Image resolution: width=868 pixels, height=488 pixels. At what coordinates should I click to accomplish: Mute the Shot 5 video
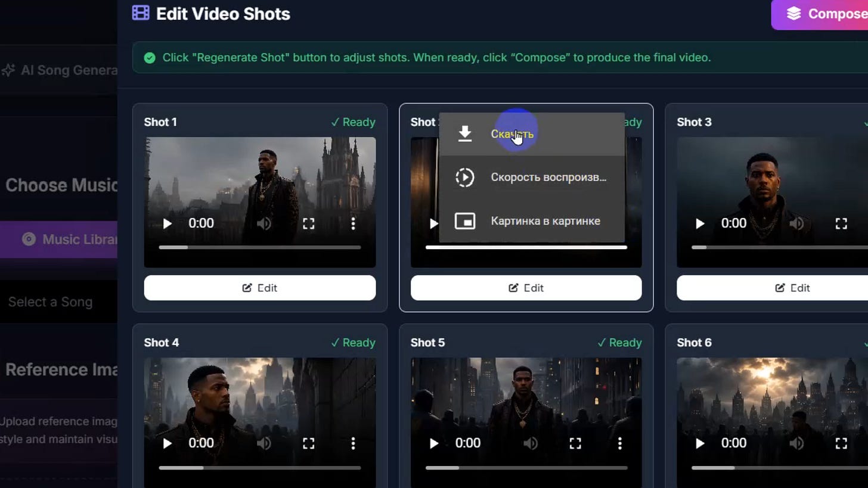pyautogui.click(x=531, y=443)
